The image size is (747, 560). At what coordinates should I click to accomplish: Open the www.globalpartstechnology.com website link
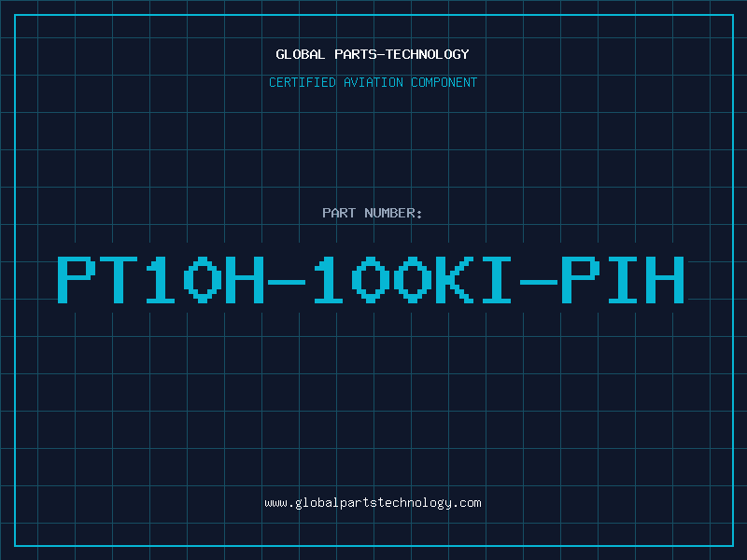(373, 503)
